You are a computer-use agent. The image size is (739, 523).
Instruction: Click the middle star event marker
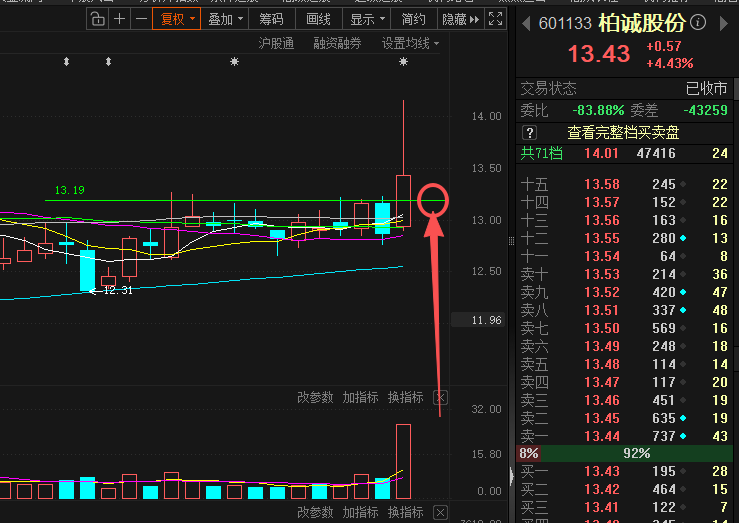[234, 62]
